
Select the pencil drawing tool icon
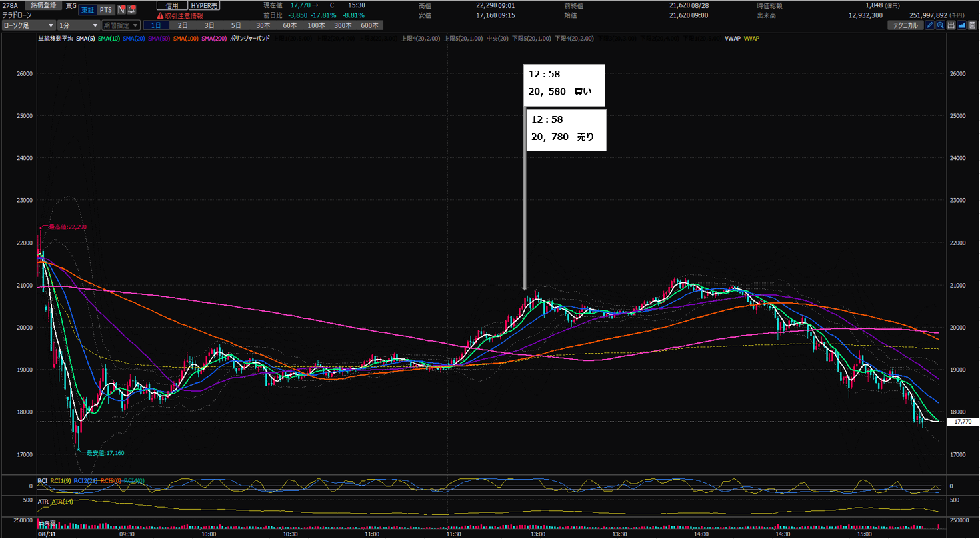(930, 25)
